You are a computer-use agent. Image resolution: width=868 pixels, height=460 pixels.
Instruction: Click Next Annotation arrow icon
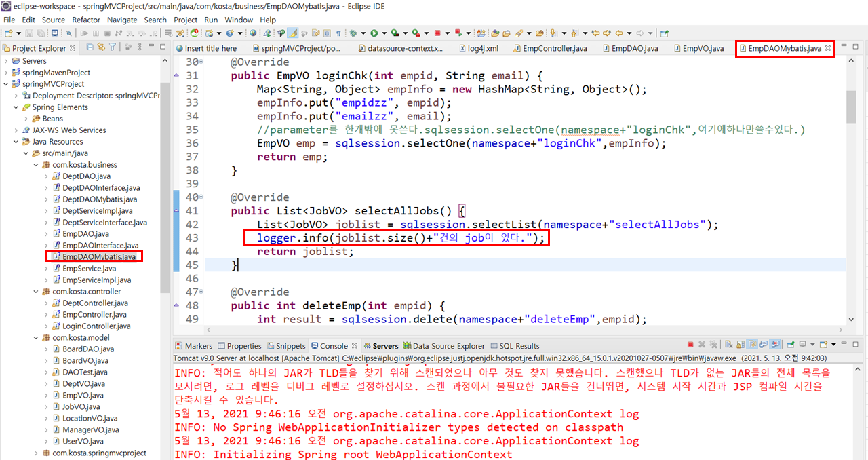pos(553,33)
